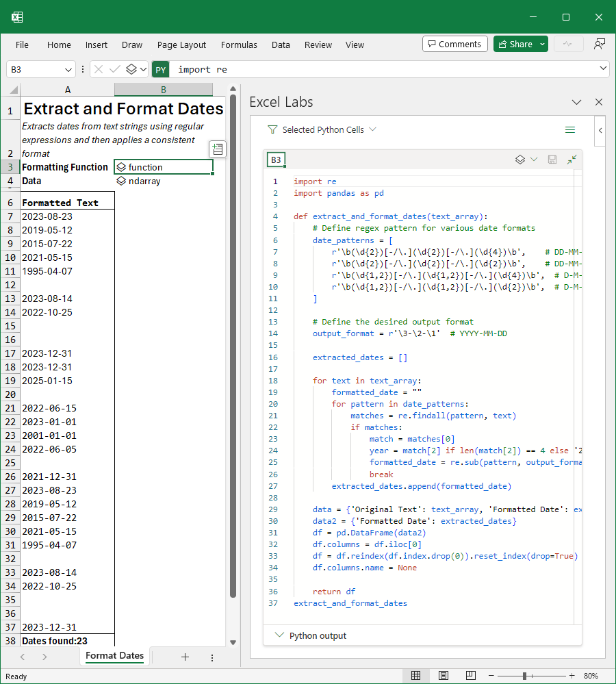Add a new worksheet with plus
This screenshot has height=684, width=616.
coord(185,657)
